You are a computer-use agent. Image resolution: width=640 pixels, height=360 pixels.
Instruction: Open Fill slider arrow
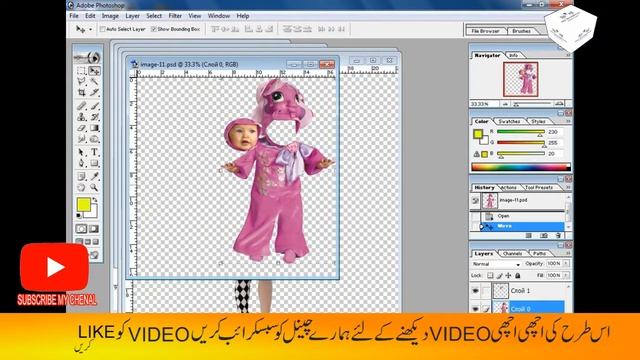point(566,276)
